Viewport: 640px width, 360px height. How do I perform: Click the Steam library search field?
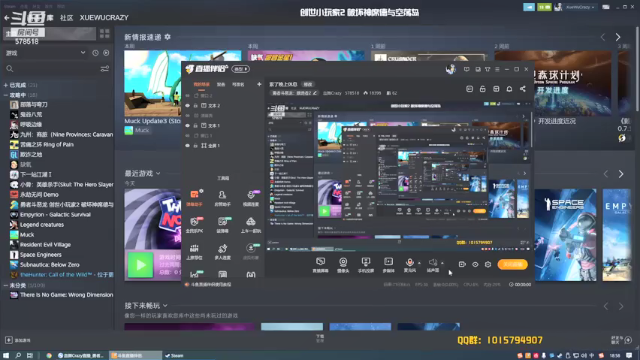53,69
